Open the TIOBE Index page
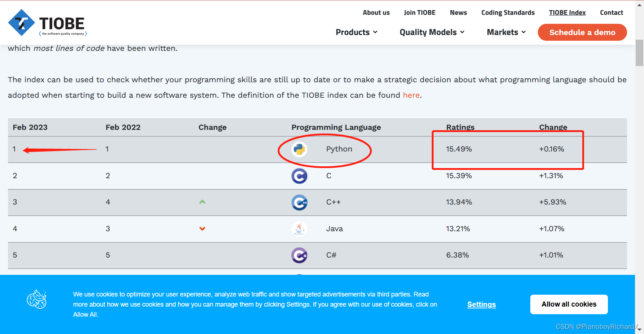 pyautogui.click(x=567, y=13)
